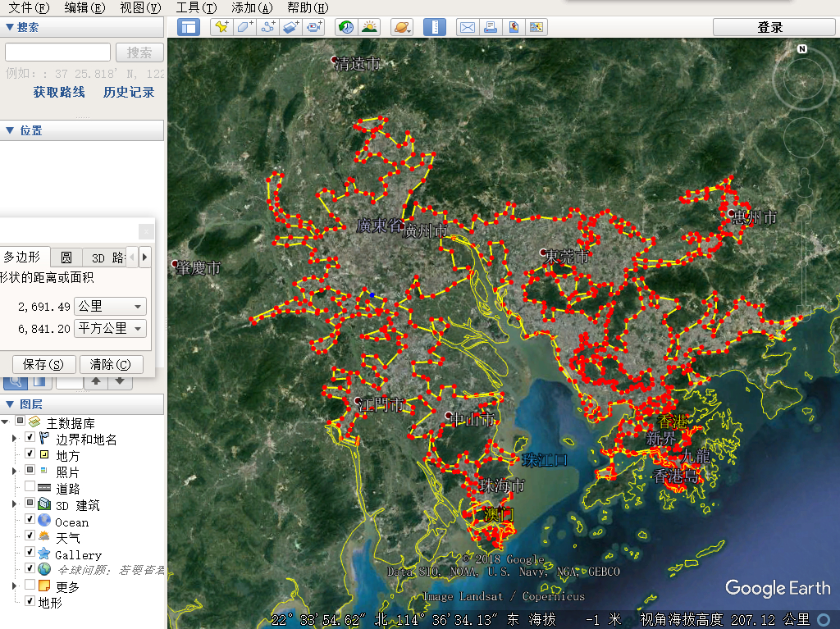840x629 pixels.
Task: Click the 登录 sign-in button
Action: pos(770,27)
